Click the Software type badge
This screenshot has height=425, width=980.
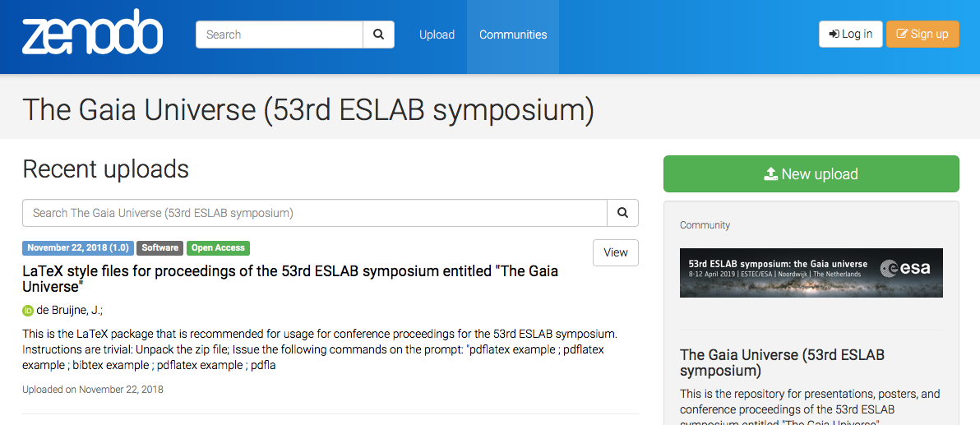[x=160, y=248]
